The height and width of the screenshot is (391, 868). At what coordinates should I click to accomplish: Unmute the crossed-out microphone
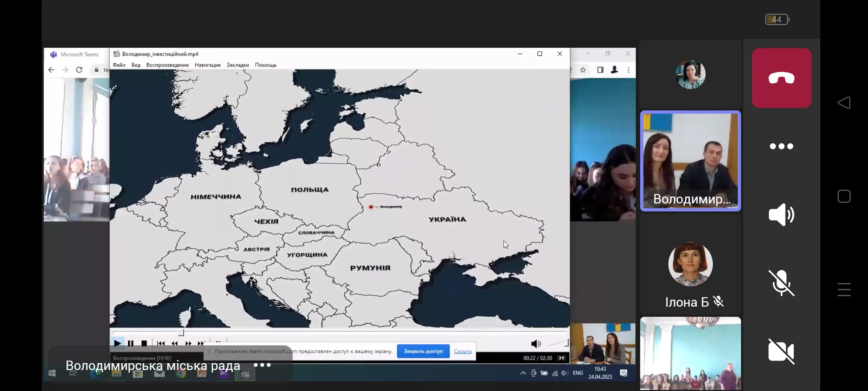click(781, 283)
